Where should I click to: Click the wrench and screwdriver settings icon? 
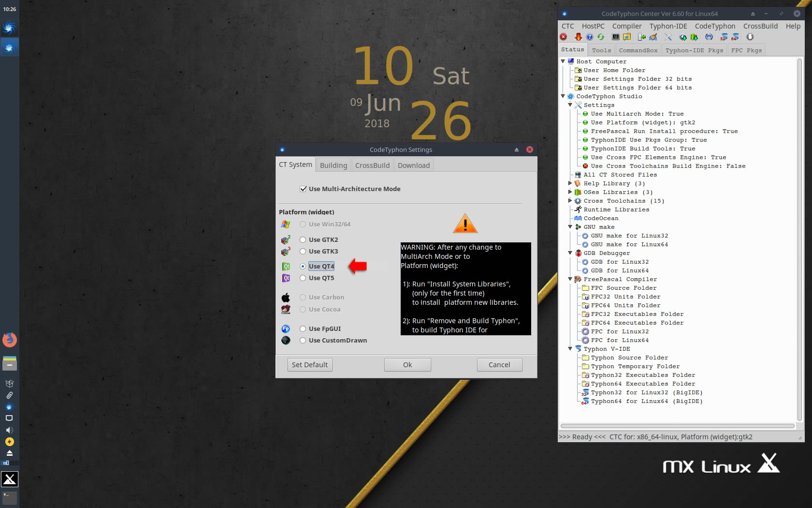[668, 37]
